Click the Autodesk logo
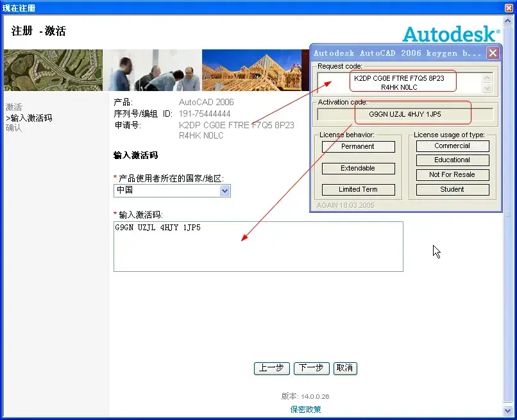517x420 pixels. (451, 33)
